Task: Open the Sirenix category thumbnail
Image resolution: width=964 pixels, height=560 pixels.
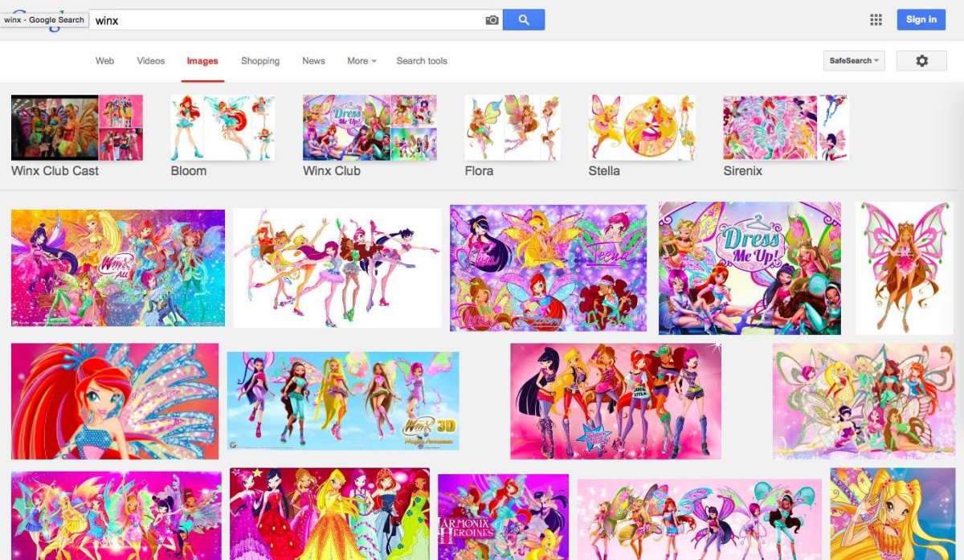Action: pyautogui.click(x=786, y=128)
